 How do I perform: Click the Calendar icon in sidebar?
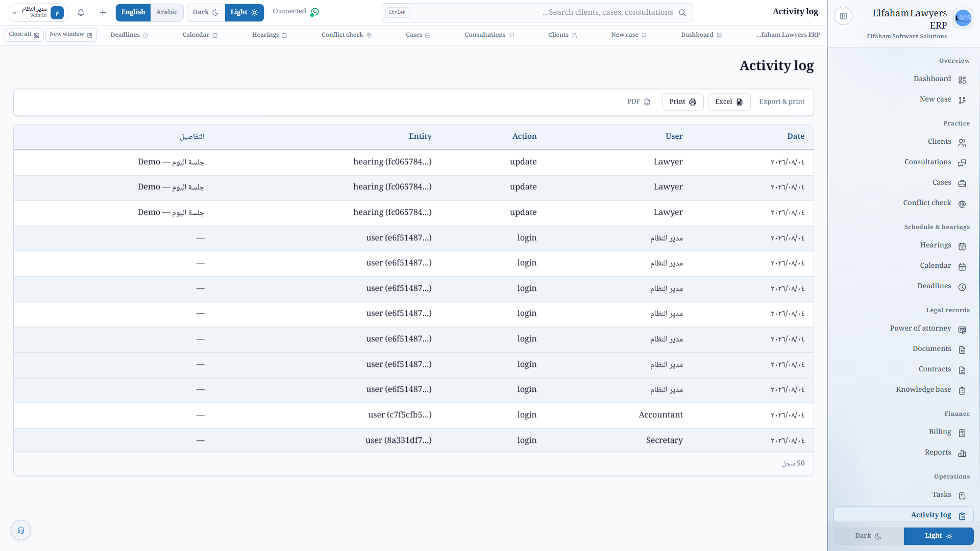point(962,267)
